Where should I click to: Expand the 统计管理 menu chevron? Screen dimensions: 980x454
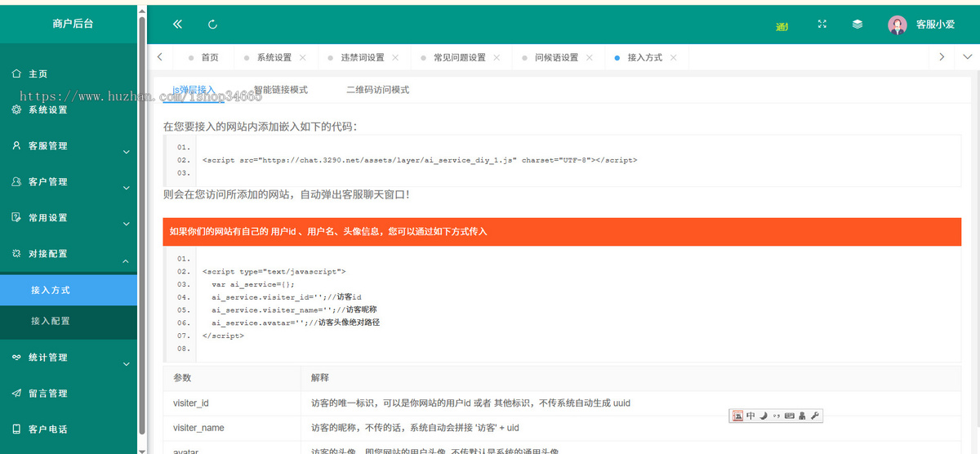(x=126, y=363)
